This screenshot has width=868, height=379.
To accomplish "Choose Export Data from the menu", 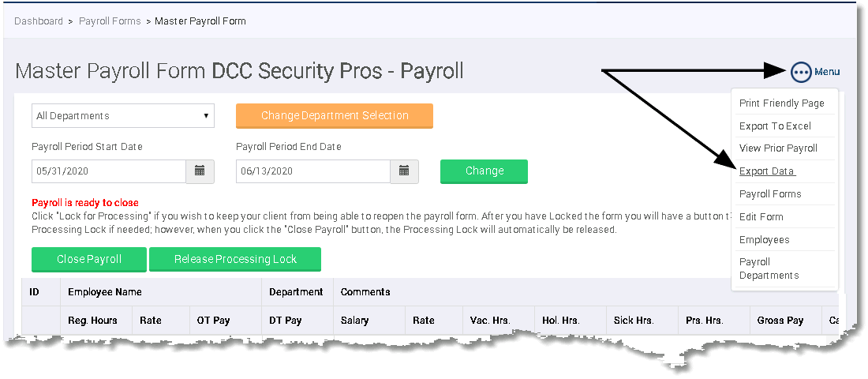I will point(767,171).
